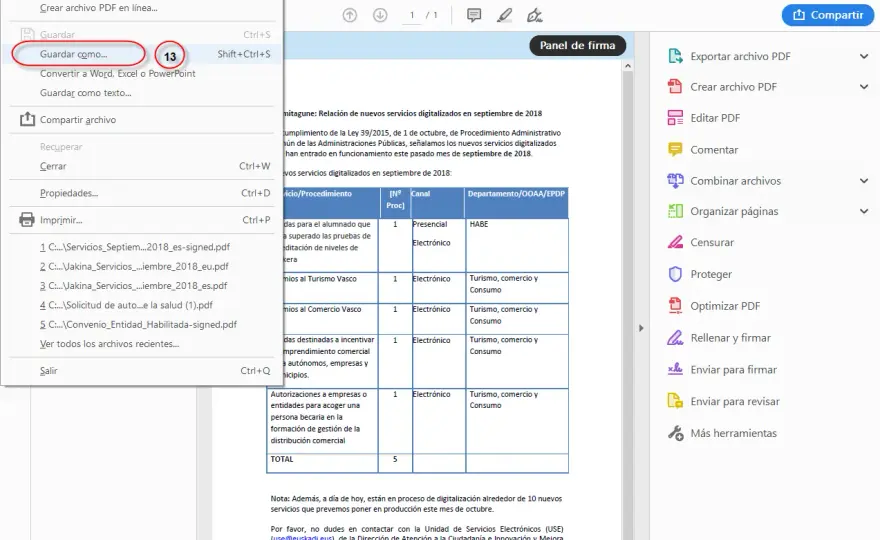Expand the Crear archivo PDF chevron

864,86
